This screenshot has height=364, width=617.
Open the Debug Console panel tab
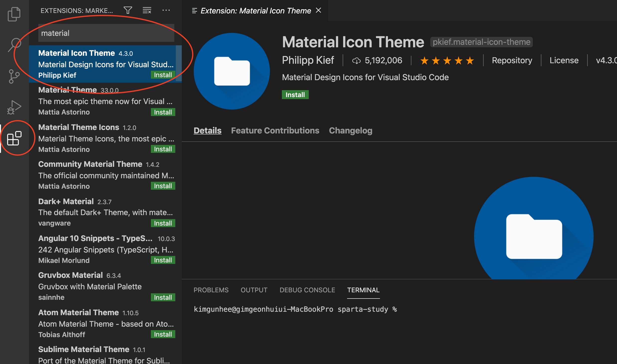(x=307, y=290)
